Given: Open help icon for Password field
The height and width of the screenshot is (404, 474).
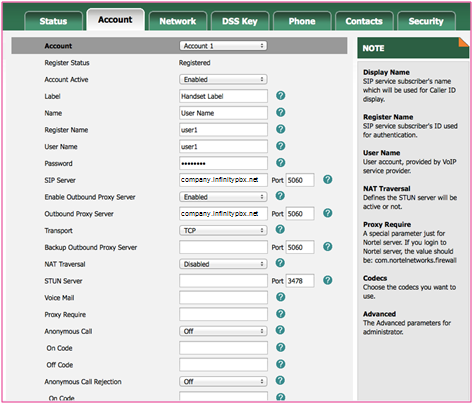Looking at the screenshot, I should pyautogui.click(x=281, y=163).
